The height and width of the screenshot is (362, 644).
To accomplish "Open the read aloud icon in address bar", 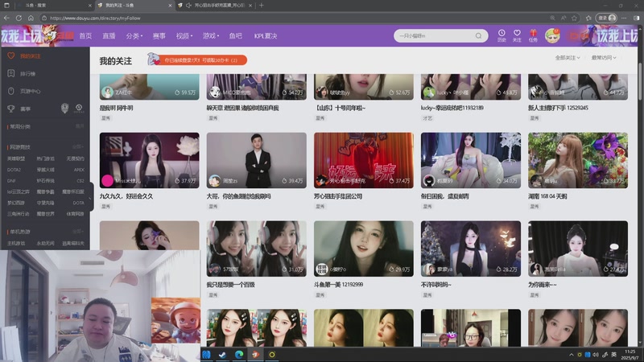I will [563, 18].
